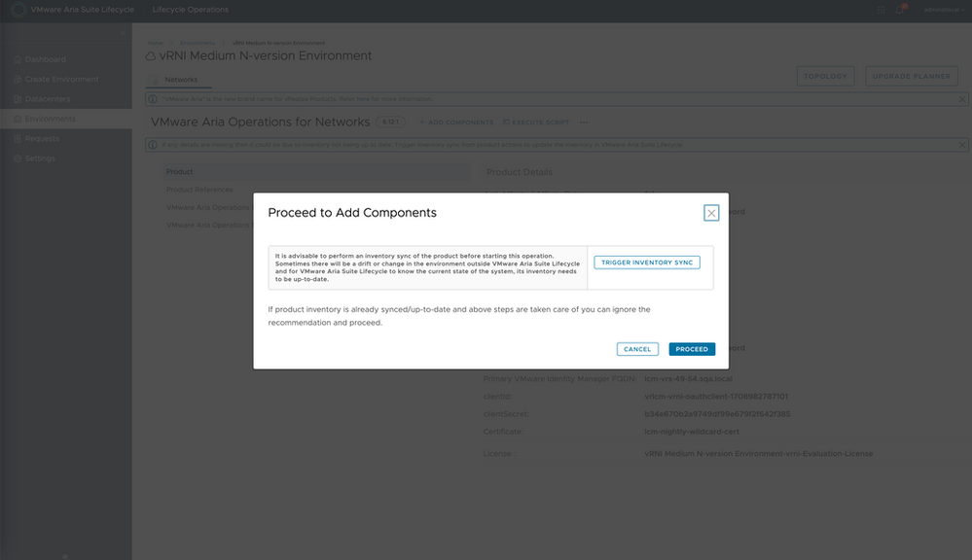
Task: Open the notifications bell icon
Action: pos(899,10)
